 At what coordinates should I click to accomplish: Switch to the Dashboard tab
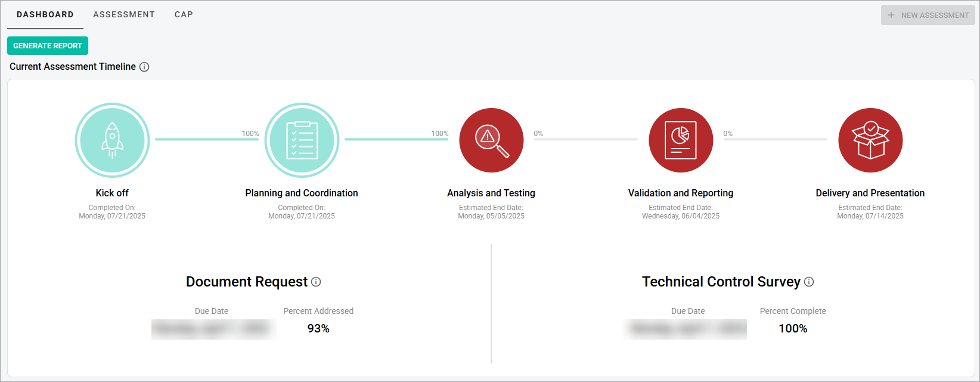pos(45,14)
